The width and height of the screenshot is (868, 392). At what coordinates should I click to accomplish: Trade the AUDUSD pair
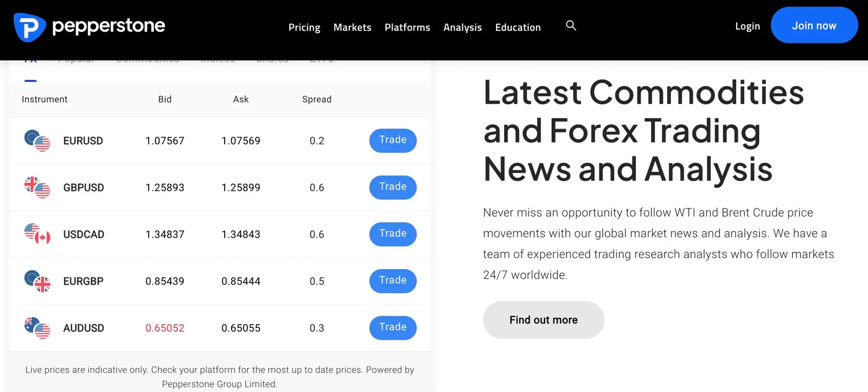[393, 328]
